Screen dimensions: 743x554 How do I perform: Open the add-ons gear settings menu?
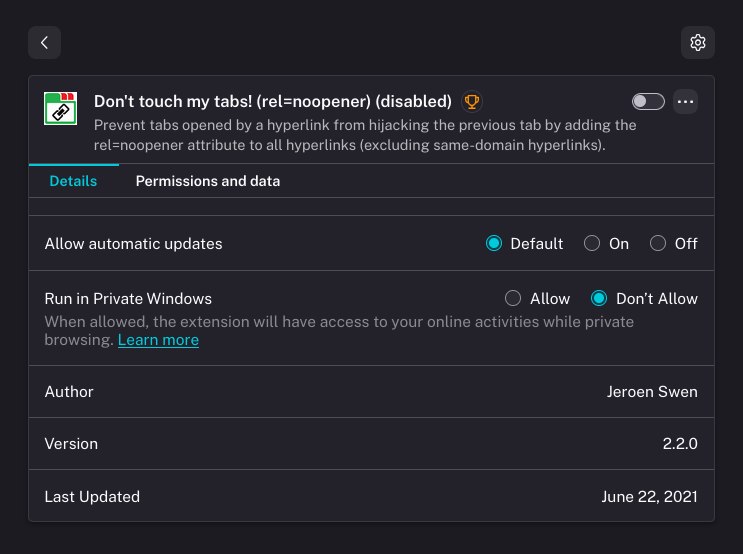click(x=698, y=42)
